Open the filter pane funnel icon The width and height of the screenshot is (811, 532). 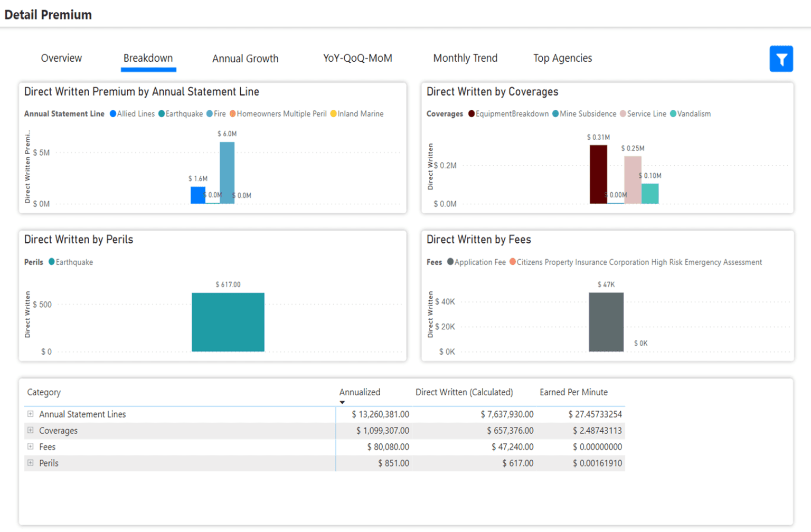tap(781, 59)
